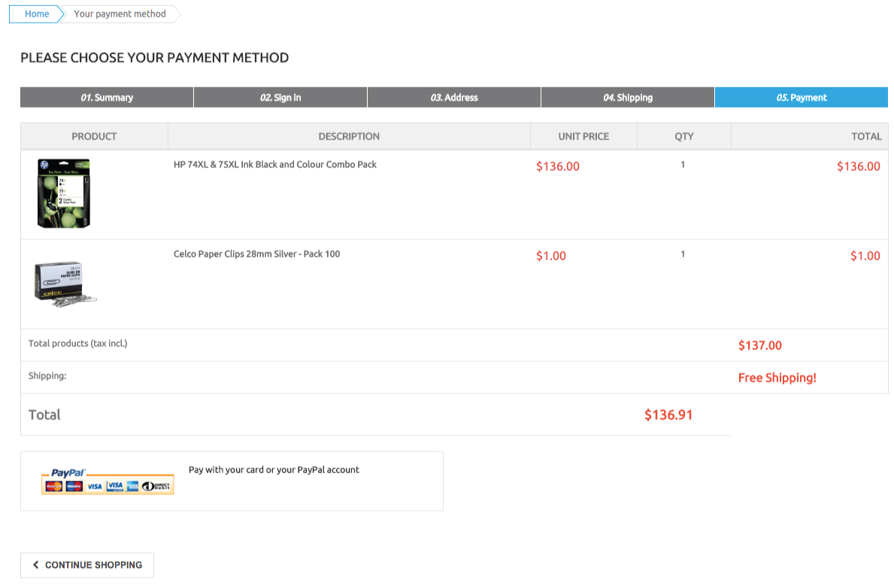
Task: Go to the 02. Sign in step
Action: coord(280,98)
